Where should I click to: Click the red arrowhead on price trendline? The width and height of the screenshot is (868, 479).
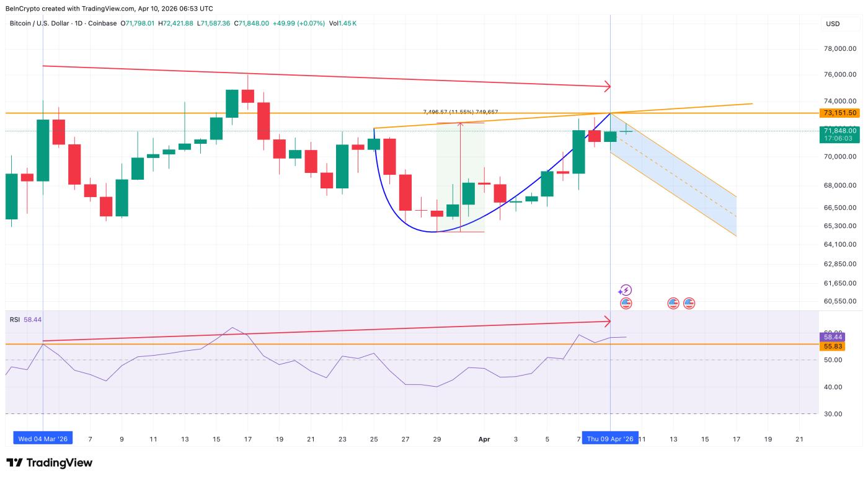point(608,86)
